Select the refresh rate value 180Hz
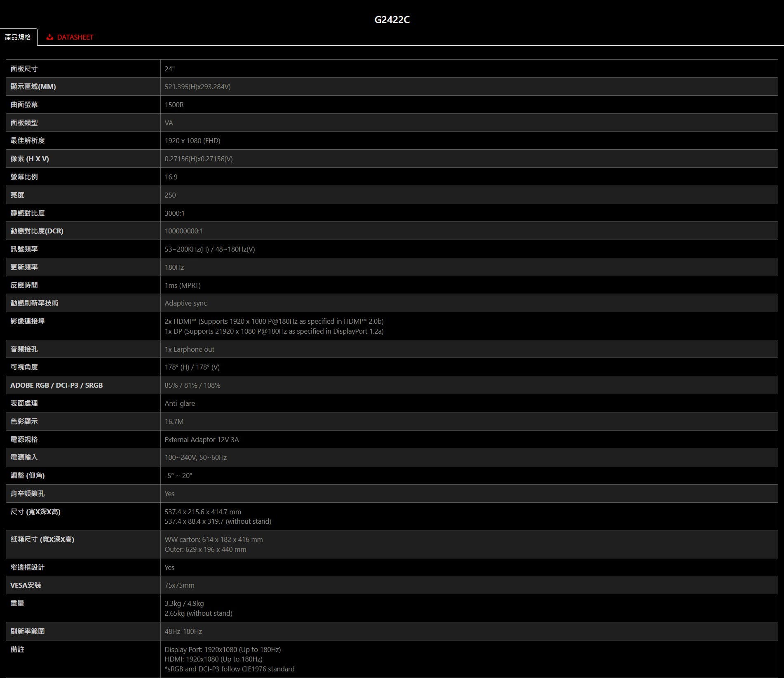Viewport: 784px width, 678px height. (174, 267)
